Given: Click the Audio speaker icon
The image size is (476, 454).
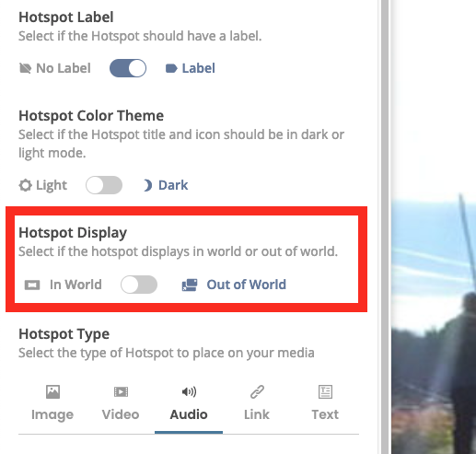Looking at the screenshot, I should (x=189, y=391).
